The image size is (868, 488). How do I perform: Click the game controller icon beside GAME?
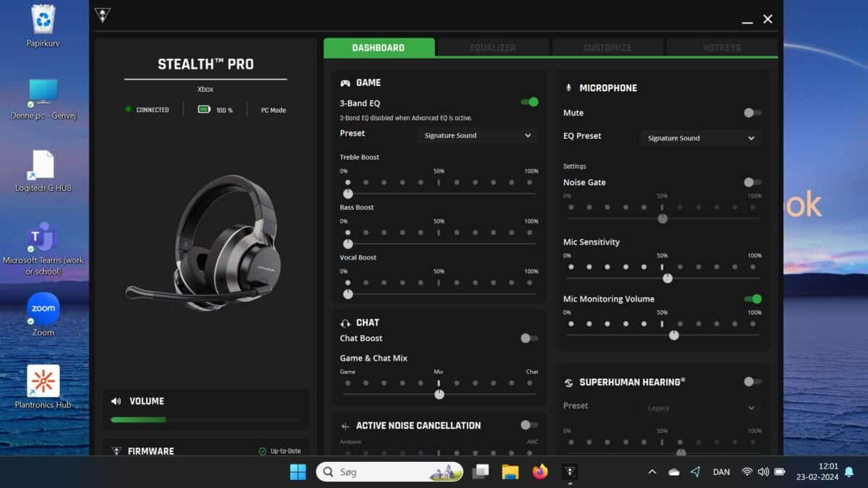coord(346,83)
